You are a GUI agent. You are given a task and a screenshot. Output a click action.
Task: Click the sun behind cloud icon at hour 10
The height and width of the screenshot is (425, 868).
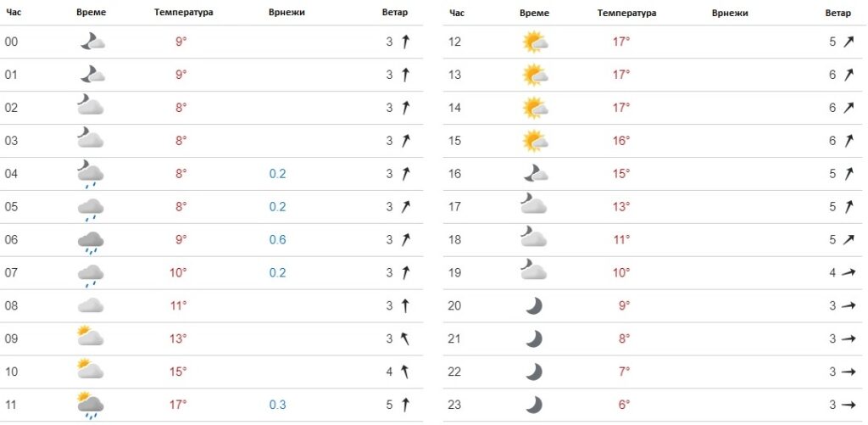tap(91, 368)
